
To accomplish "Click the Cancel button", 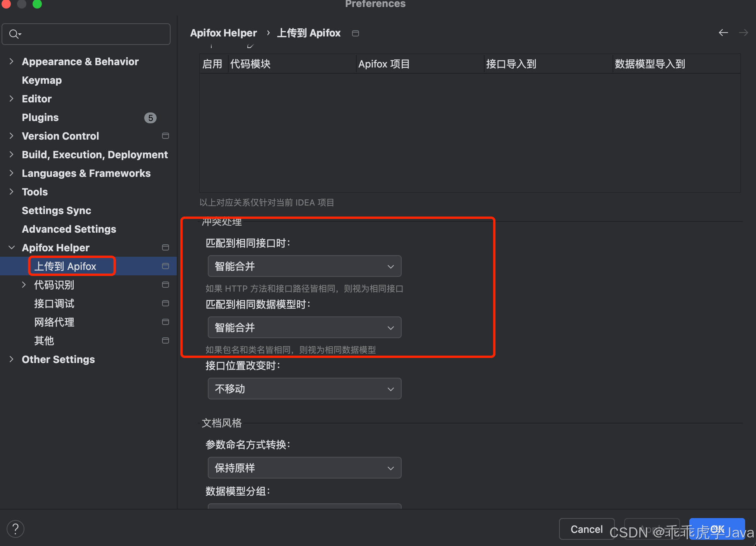I will coord(586,529).
